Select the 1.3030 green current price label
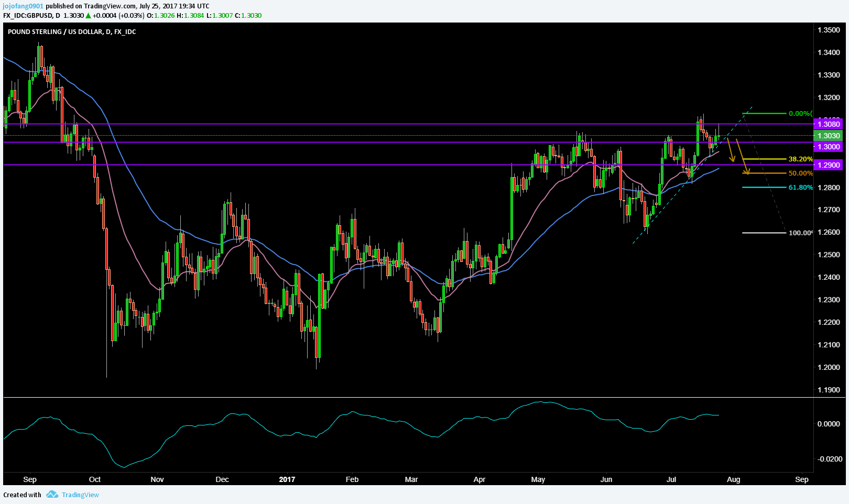Screen dimensions: 849x504 click(x=828, y=136)
